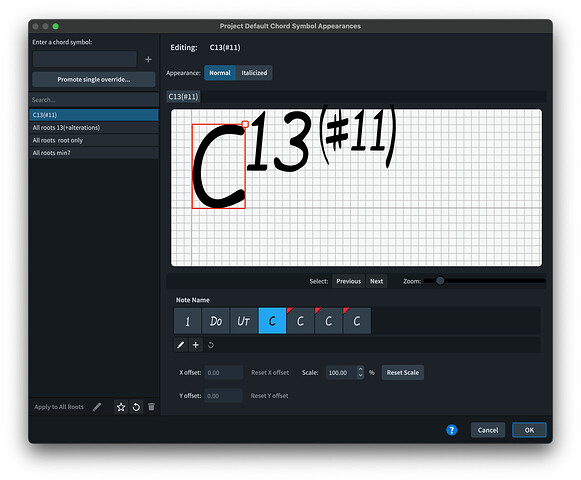This screenshot has width=581, height=480.
Task: Select 'All roots 13(+alterations)' entry
Action: tap(94, 128)
